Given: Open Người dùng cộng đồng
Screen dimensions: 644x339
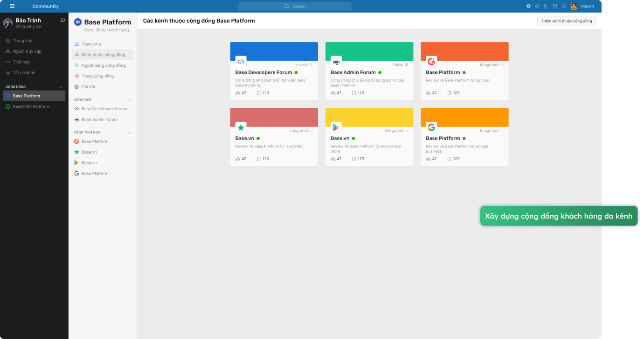Looking at the screenshot, I should coord(103,65).
